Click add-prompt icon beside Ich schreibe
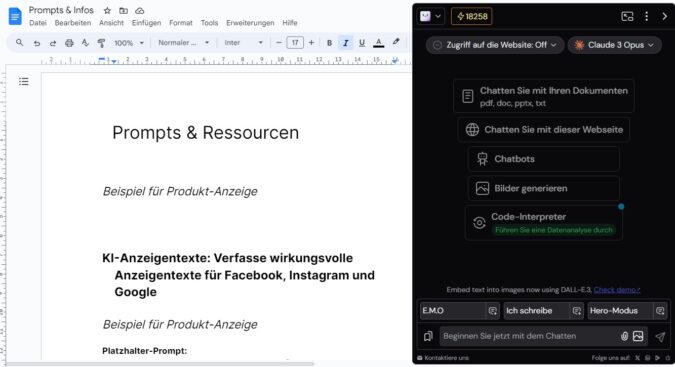Screen dimensions: 675x367 [576, 311]
